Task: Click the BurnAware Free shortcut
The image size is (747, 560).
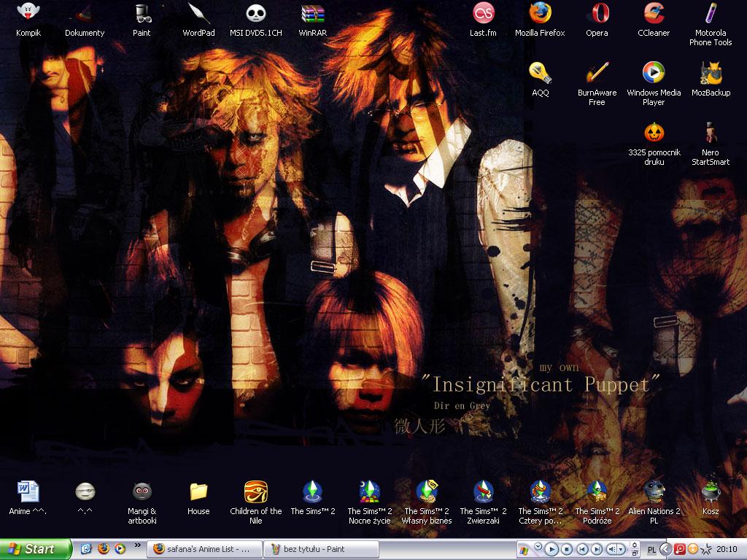Action: 597,85
